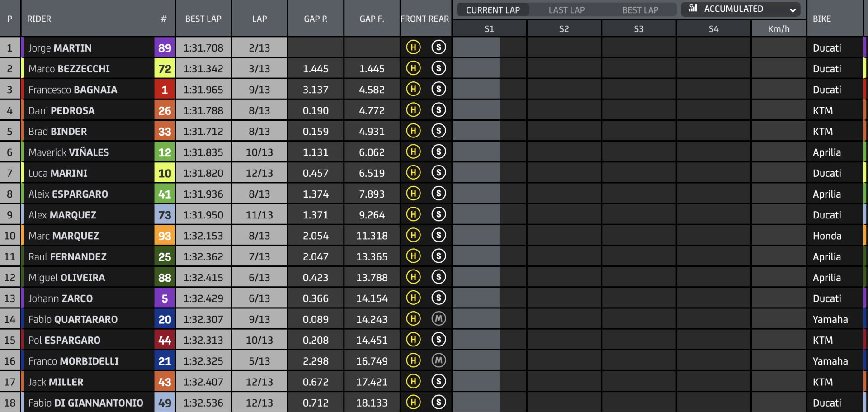Switch to the LAST LAP tab
This screenshot has width=868, height=412.
coord(566,10)
